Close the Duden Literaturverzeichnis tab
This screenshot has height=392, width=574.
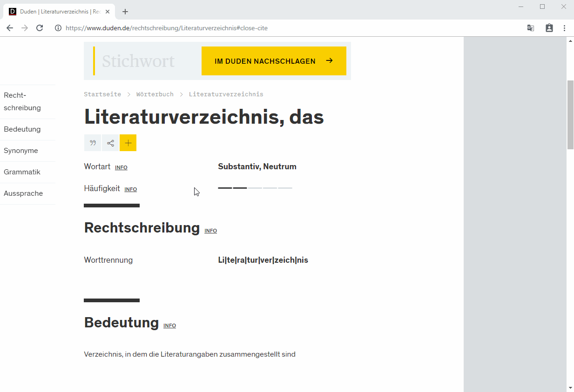[x=107, y=12]
